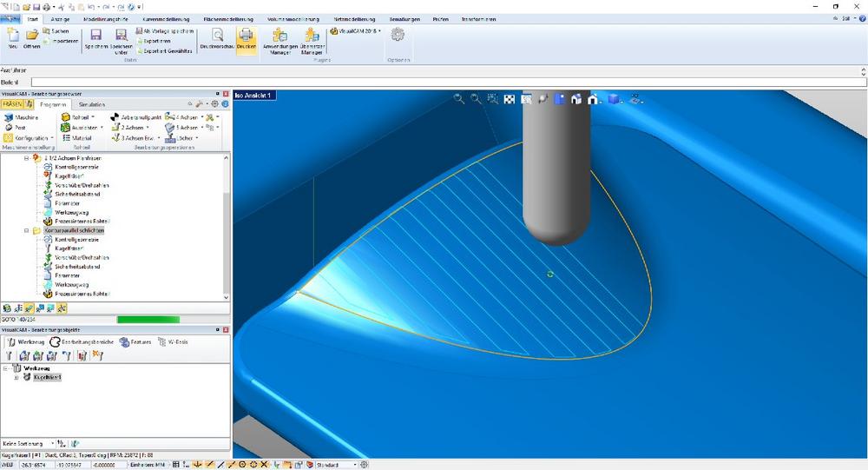Toggle the first toolpath display icon below the tree
The image size is (868, 470).
pyautogui.click(x=8, y=308)
